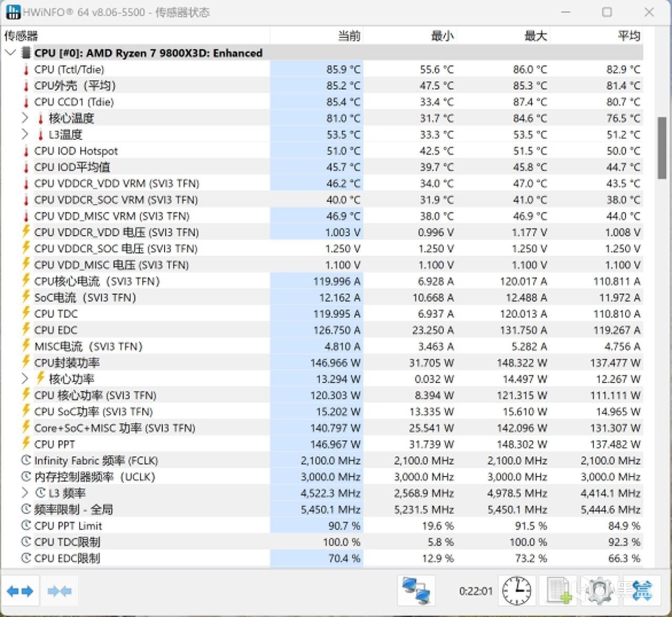Expand the L3温度 sub-tree
The image size is (672, 617).
pos(25,134)
